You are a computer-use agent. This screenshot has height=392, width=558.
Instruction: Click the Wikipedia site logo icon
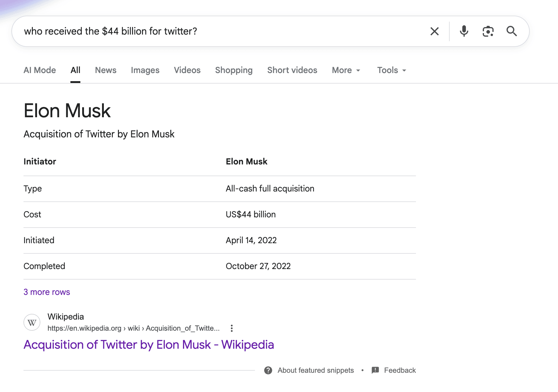(32, 323)
